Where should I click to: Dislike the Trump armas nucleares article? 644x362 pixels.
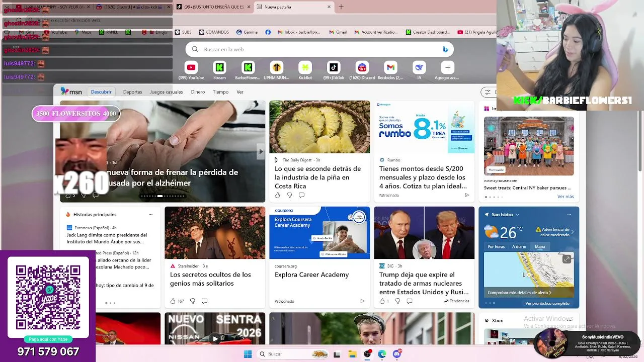point(397,301)
